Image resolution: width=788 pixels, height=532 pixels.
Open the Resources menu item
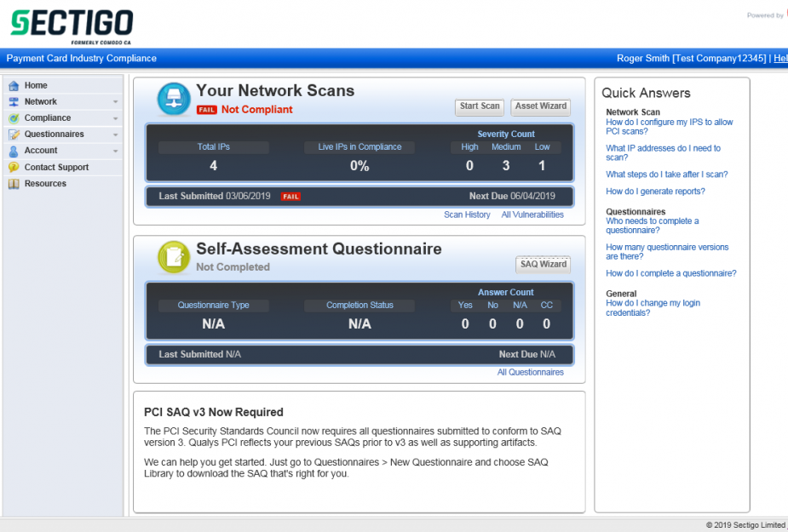click(x=63, y=183)
